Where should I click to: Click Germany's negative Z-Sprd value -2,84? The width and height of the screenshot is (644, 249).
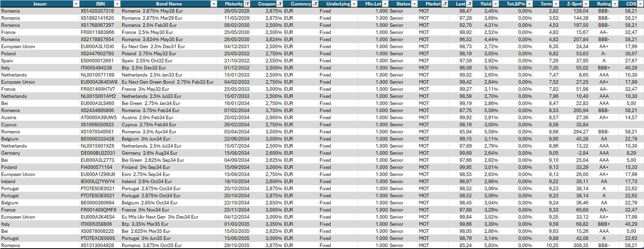pyautogui.click(x=582, y=153)
